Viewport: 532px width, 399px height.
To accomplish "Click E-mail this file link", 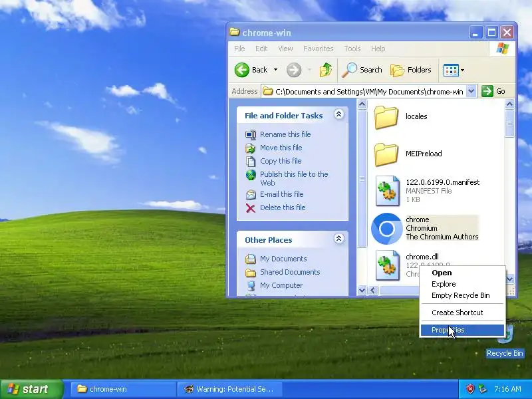I will 281,194.
